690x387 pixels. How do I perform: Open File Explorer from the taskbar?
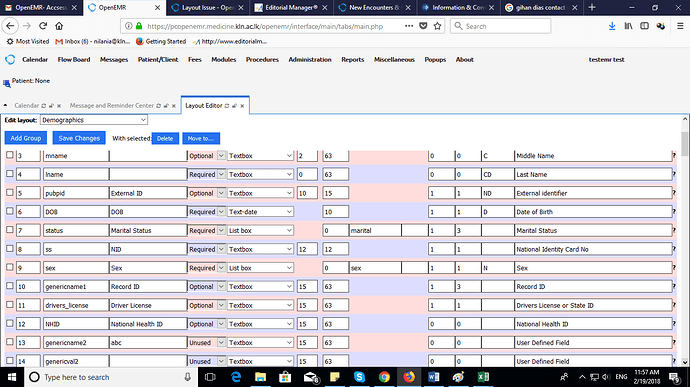[261, 377]
